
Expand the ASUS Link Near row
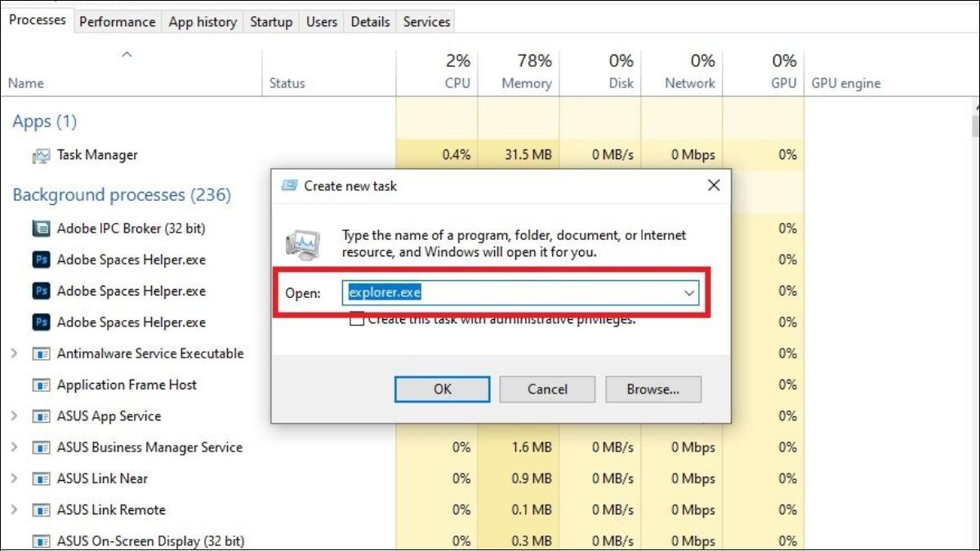click(14, 478)
